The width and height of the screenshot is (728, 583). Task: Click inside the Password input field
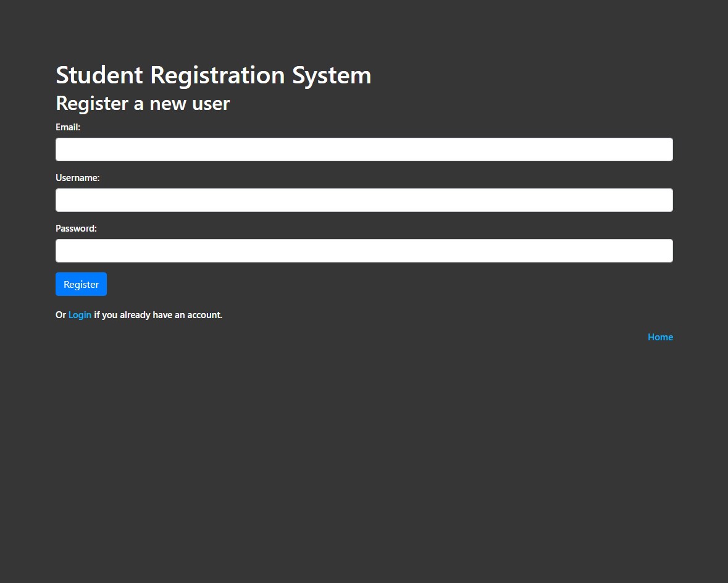[364, 251]
